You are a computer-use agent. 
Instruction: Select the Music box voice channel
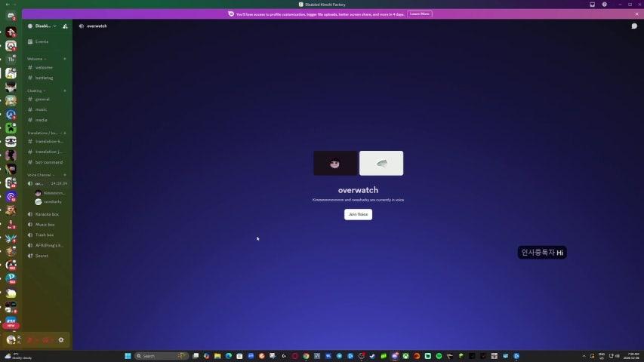[47, 225]
